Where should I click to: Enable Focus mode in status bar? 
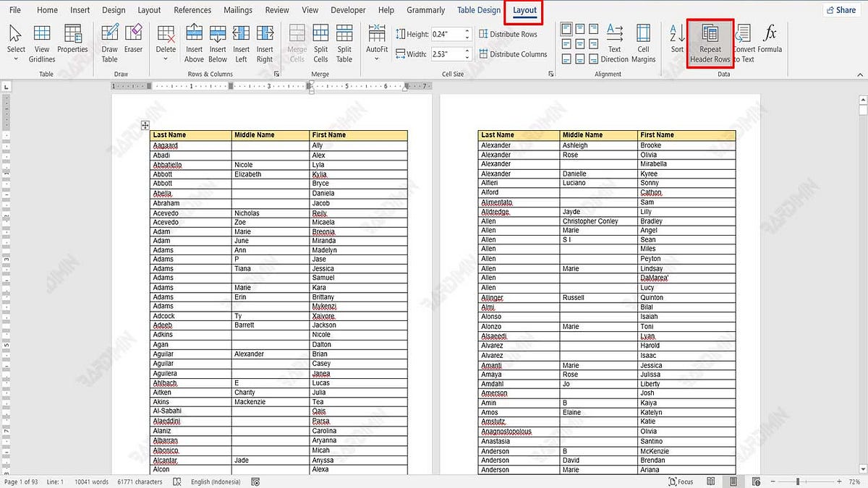681,481
